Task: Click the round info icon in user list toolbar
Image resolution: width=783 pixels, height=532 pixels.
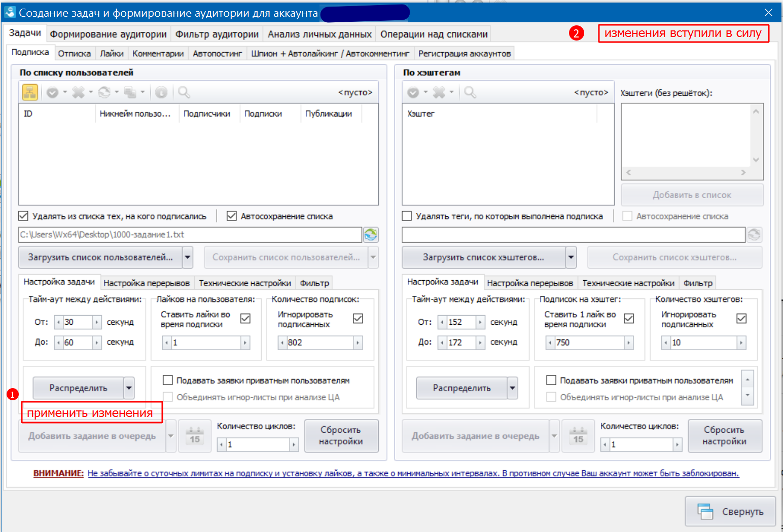Action: (161, 92)
